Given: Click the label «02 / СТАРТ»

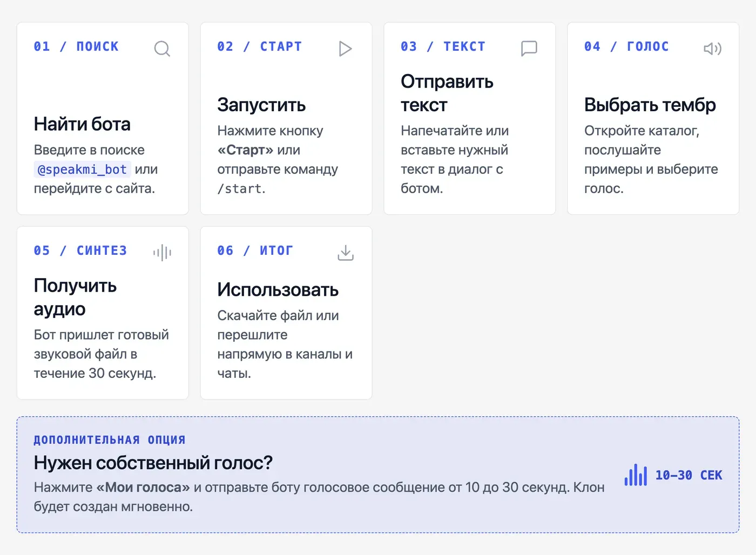Looking at the screenshot, I should click(260, 46).
